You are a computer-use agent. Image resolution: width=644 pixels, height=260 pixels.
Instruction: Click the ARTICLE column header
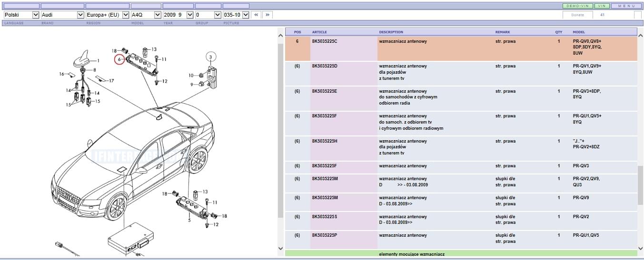[319, 32]
